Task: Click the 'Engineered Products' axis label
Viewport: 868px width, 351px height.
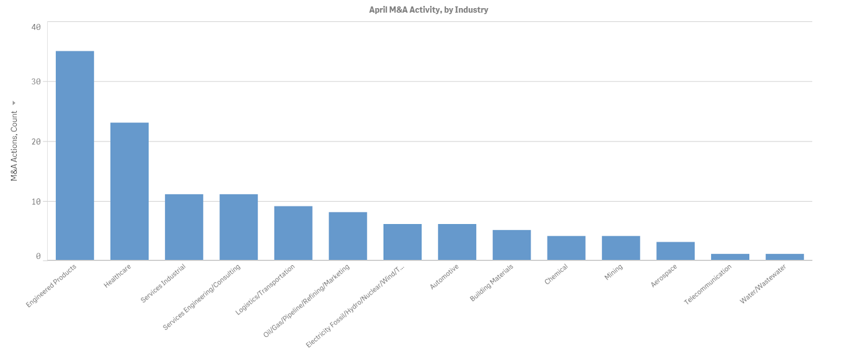Action: coord(52,285)
